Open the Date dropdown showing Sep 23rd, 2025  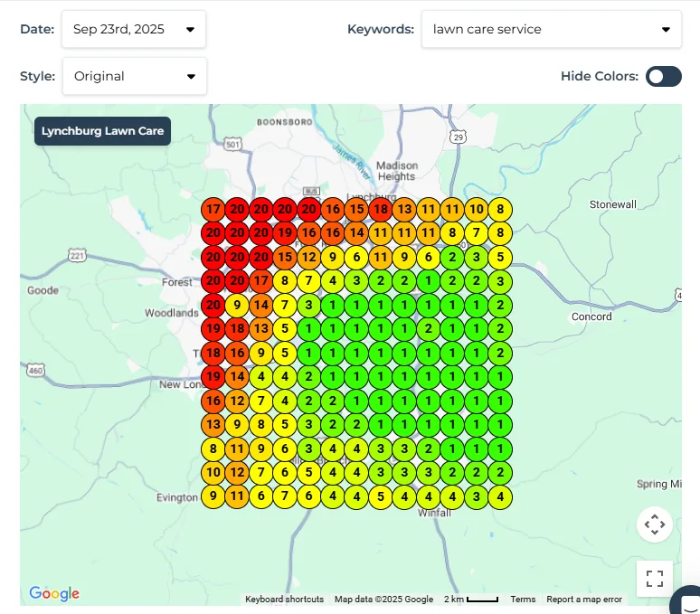[x=134, y=30]
